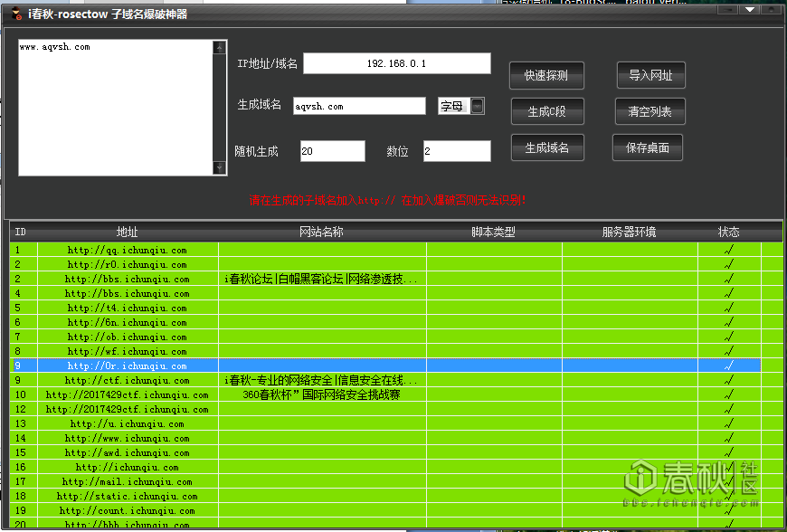787x532 pixels.
Task: Select row http://wf.ichunqiu.com
Action: [x=385, y=351]
